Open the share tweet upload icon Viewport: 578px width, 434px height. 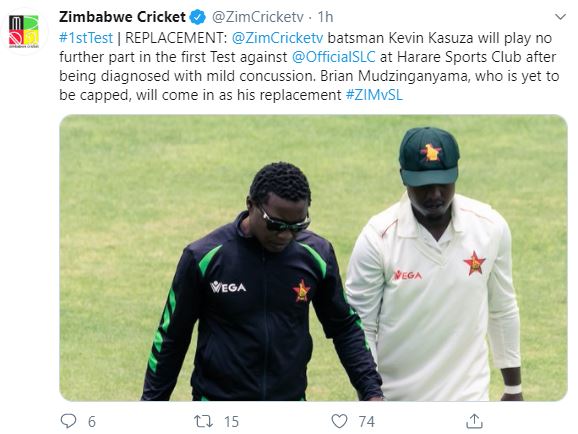(x=474, y=421)
